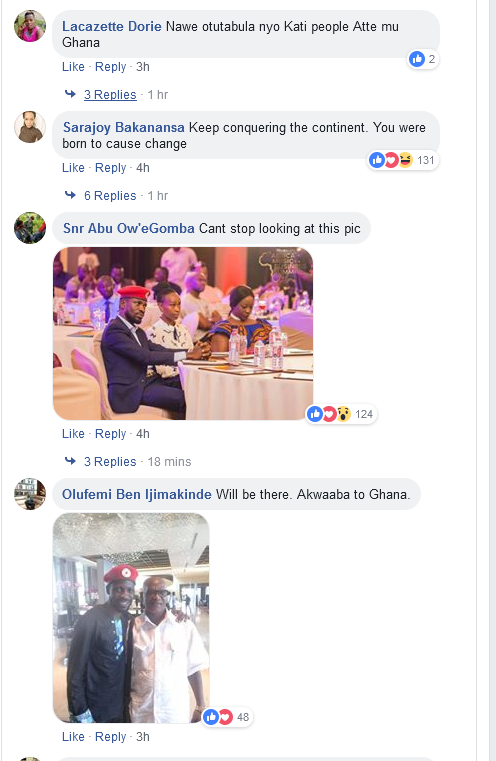Image resolution: width=496 pixels, height=761 pixels.
Task: View reactions on Sarajoy's comment showing 131
Action: (403, 160)
